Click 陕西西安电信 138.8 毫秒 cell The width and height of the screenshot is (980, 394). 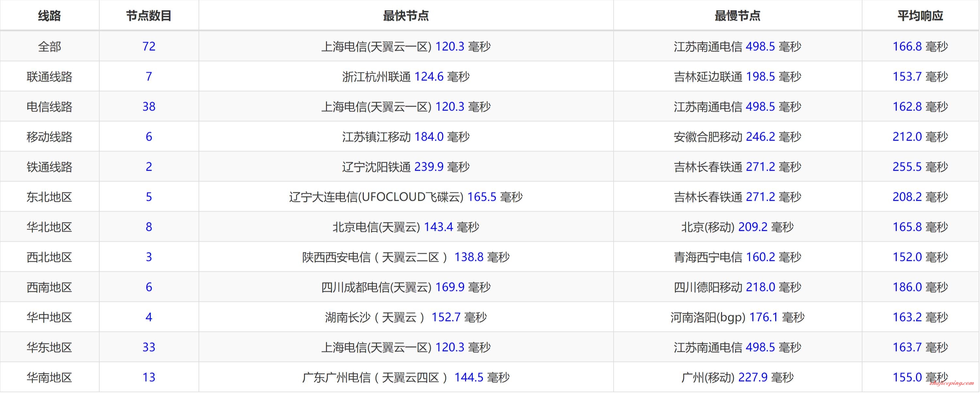pyautogui.click(x=406, y=257)
